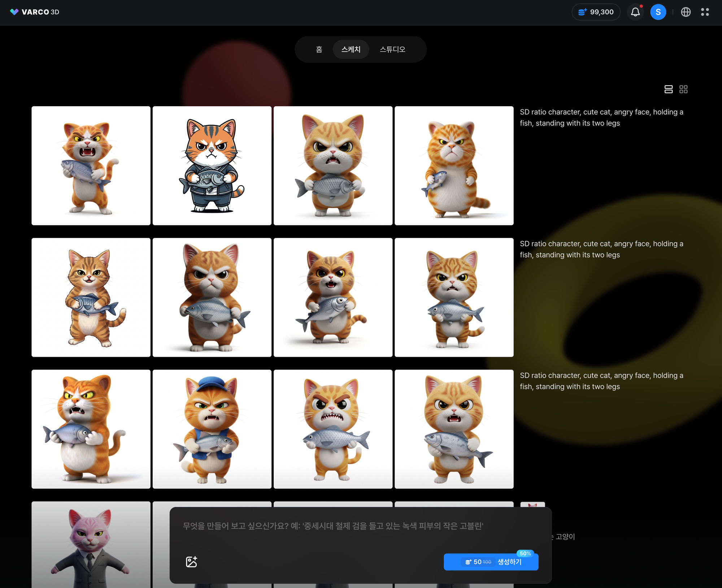Switch to the 홈 tab
This screenshot has height=588, width=722.
[x=319, y=49]
